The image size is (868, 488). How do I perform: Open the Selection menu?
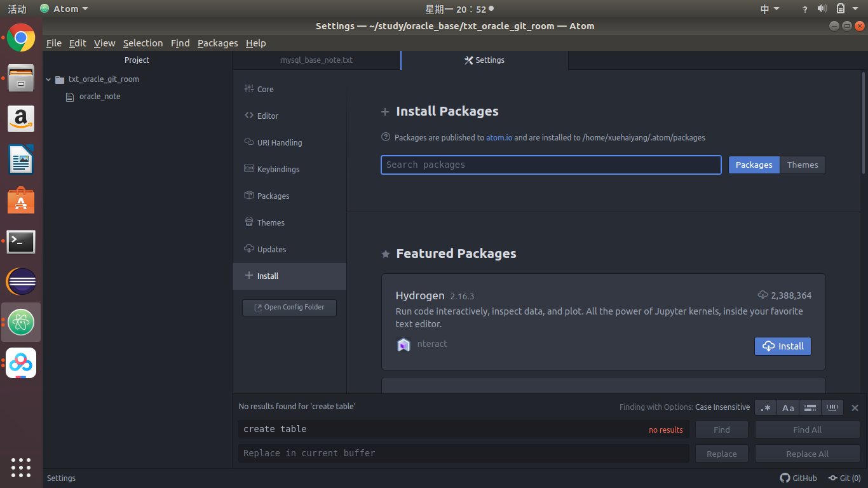click(x=143, y=43)
